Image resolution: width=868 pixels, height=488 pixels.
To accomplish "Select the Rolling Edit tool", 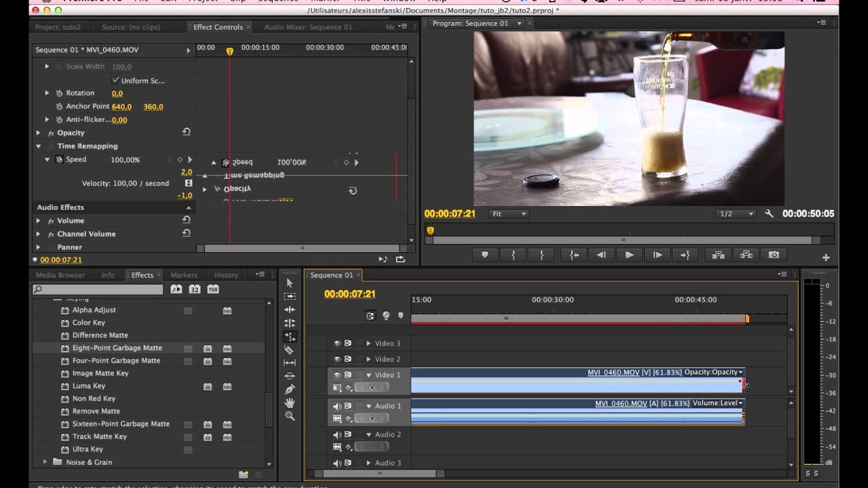I will pos(290,323).
